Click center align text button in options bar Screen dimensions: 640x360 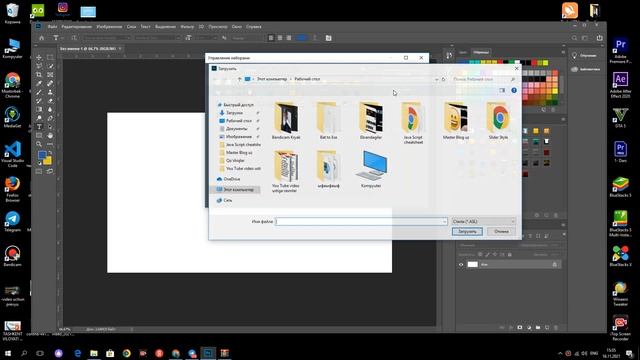(x=280, y=38)
